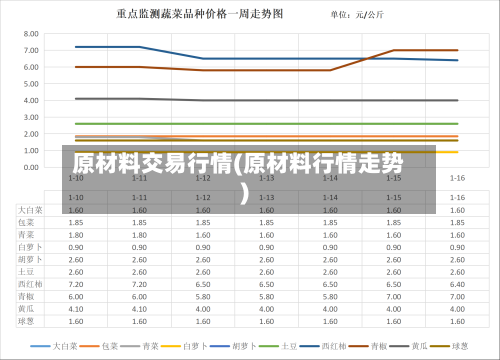Click the 土豆 legend entry below the table
The height and width of the screenshot is (360, 500).
pos(278,346)
